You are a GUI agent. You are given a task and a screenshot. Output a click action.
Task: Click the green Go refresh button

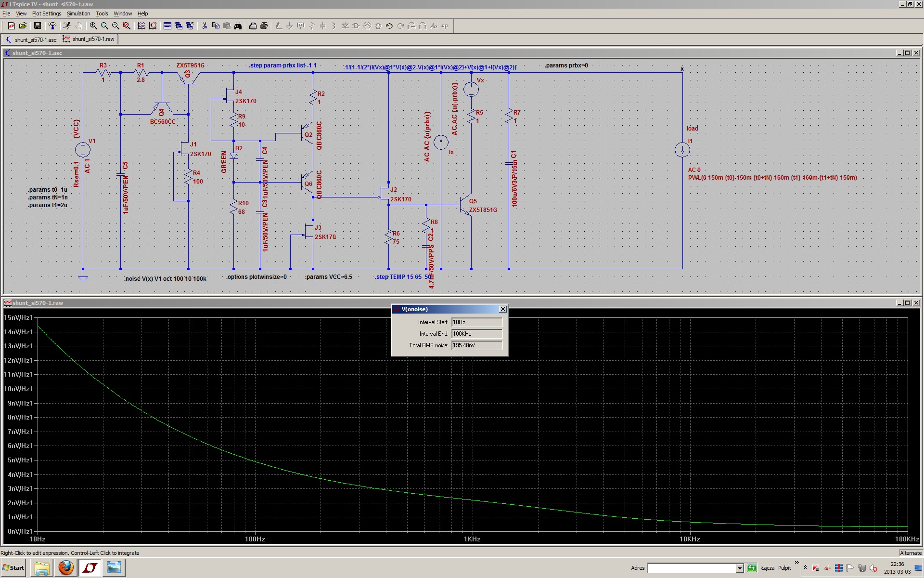(x=752, y=568)
